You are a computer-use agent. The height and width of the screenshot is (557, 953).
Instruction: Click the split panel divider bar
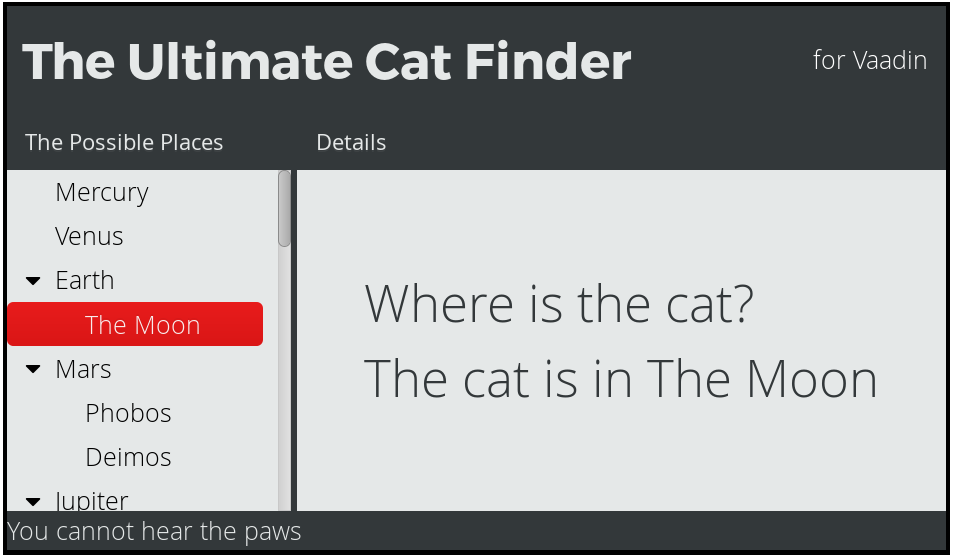pyautogui.click(x=294, y=341)
